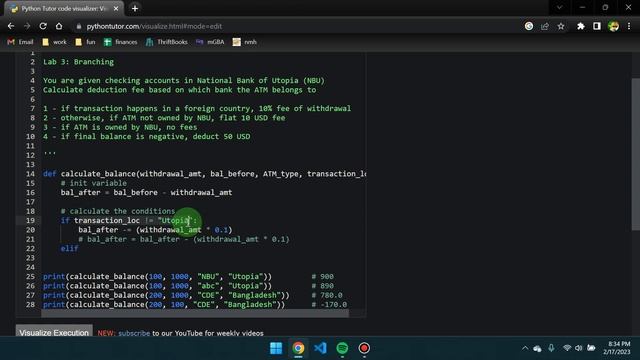Click 'Lab 3: Branching' comment text
This screenshot has height=360, width=640.
click(x=78, y=62)
